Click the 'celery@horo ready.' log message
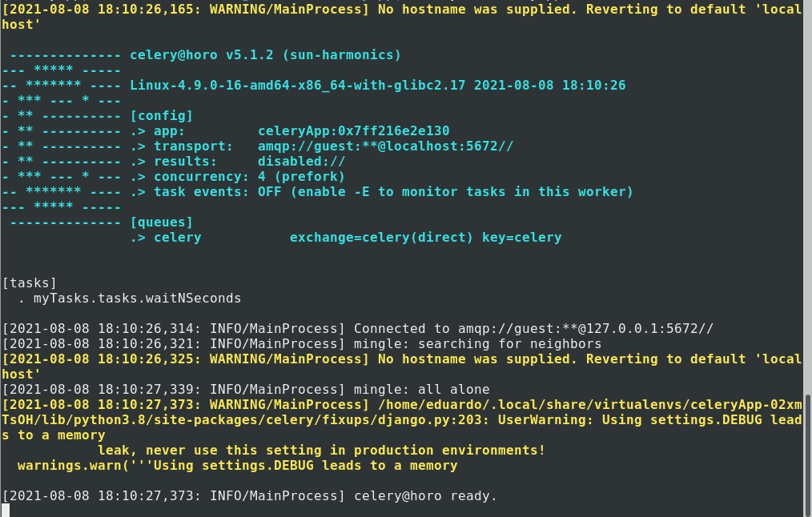This screenshot has width=812, height=517. 425,496
